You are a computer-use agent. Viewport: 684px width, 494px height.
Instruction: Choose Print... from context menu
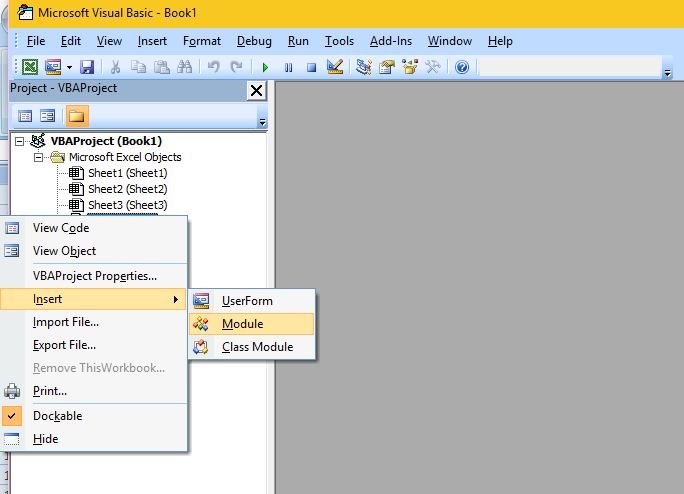point(93,391)
